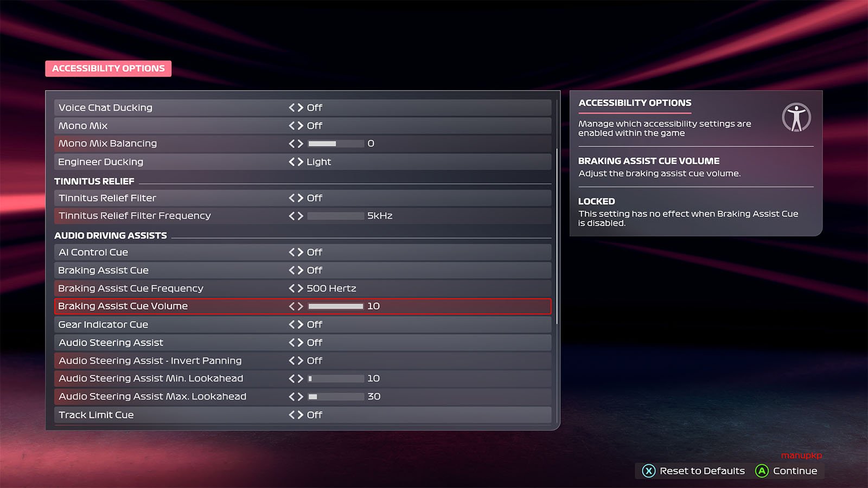868x488 pixels.
Task: Change Engineer Ducking Light value
Action: [x=319, y=162]
